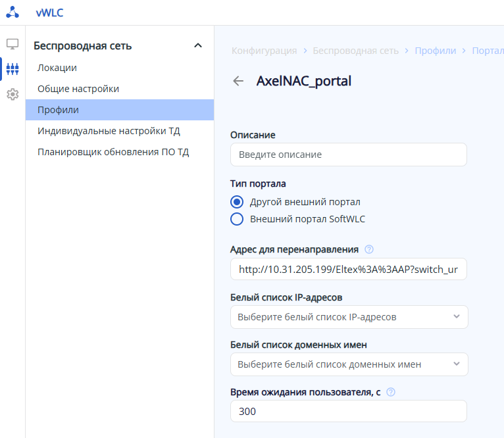This screenshot has width=504, height=438.
Task: Open Белый список доменных имен dropdown
Action: (349, 364)
